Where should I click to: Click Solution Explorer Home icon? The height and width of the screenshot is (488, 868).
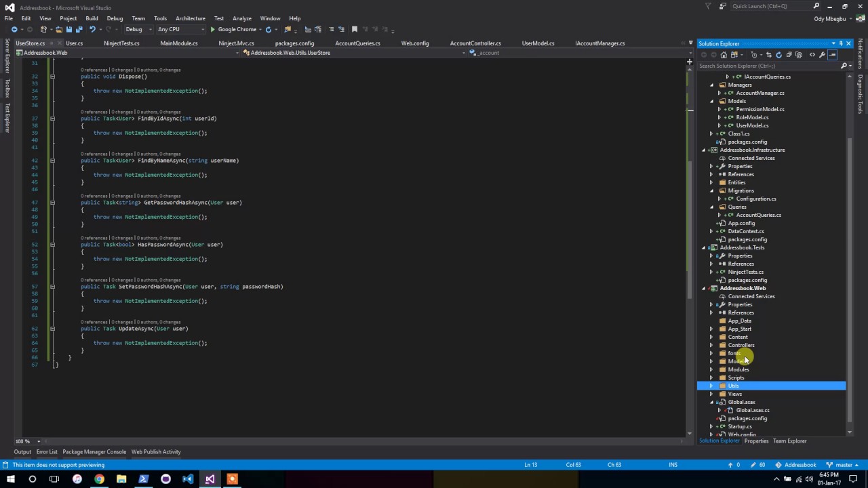[x=724, y=55]
